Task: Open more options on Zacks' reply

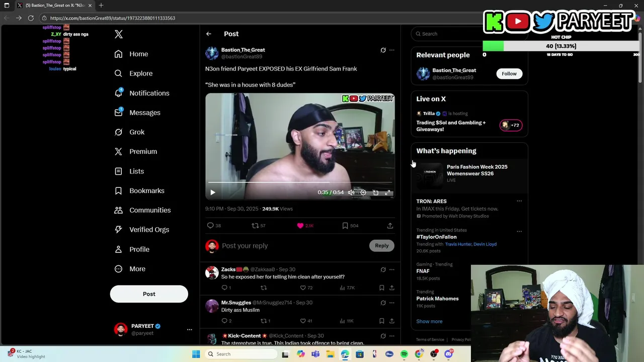Action: [392, 270]
